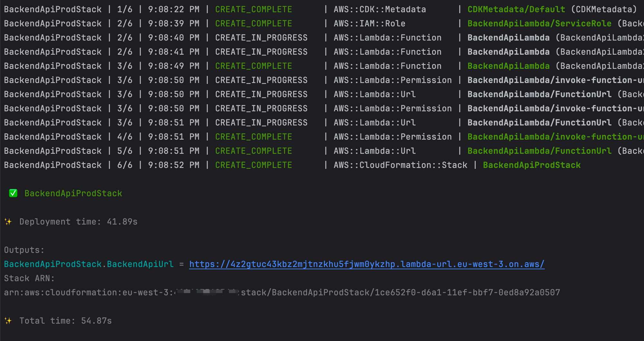The image size is (644, 341).
Task: Click the CREATE_IN_PROGRESS status at 9:08:40 PM
Action: coord(261,38)
